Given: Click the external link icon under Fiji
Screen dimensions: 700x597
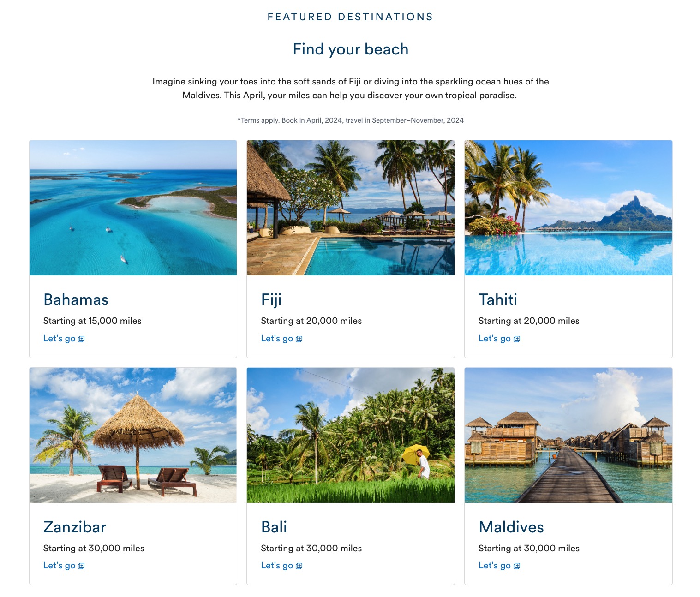Looking at the screenshot, I should click(x=299, y=339).
